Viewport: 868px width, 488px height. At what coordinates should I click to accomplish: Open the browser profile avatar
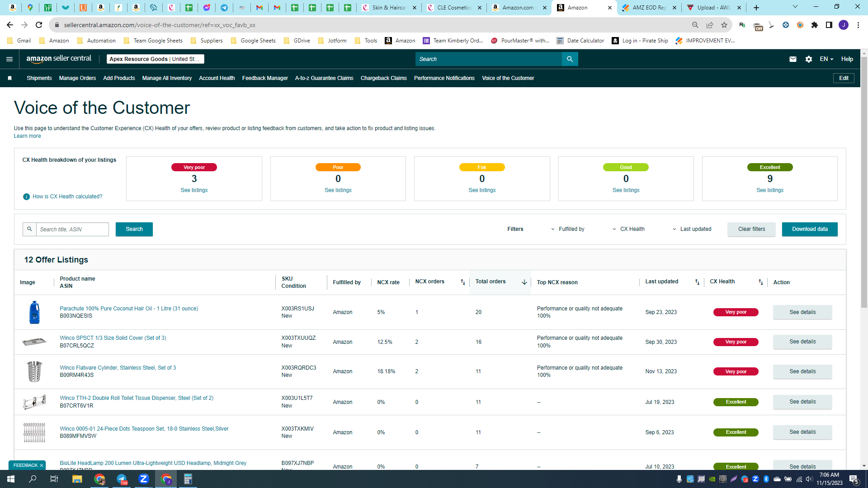pos(844,25)
